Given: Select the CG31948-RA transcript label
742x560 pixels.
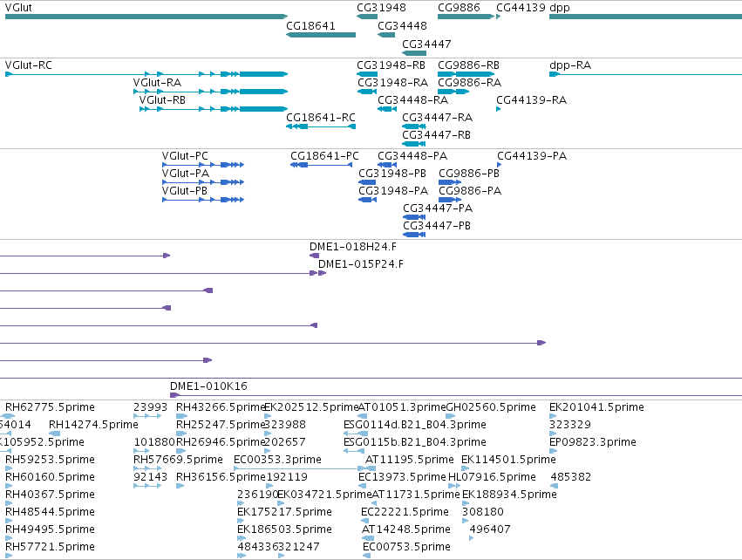Looking at the screenshot, I should (x=392, y=83).
